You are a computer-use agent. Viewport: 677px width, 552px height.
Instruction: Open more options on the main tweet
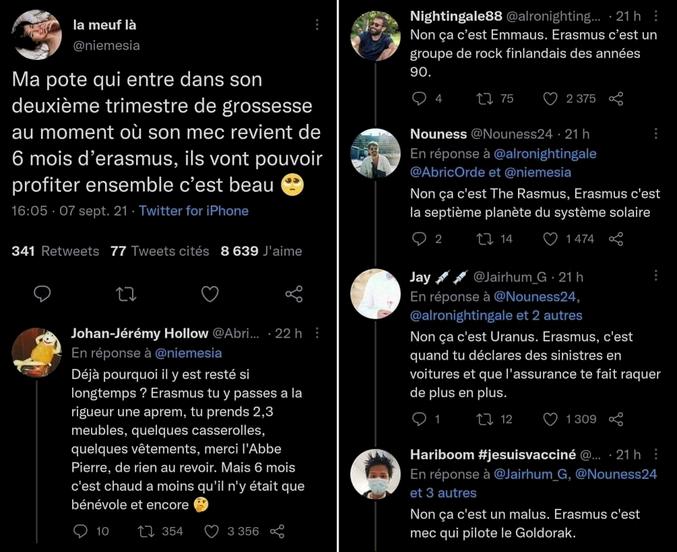tap(318, 24)
